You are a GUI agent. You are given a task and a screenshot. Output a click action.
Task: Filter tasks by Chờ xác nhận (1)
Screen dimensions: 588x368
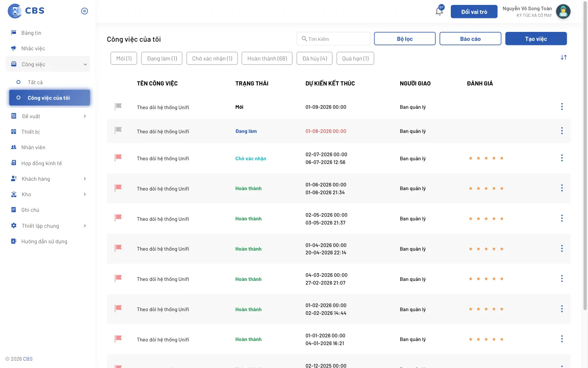click(212, 58)
